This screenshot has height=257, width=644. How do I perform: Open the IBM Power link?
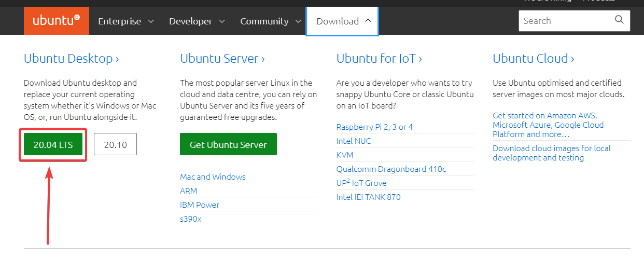tap(200, 205)
